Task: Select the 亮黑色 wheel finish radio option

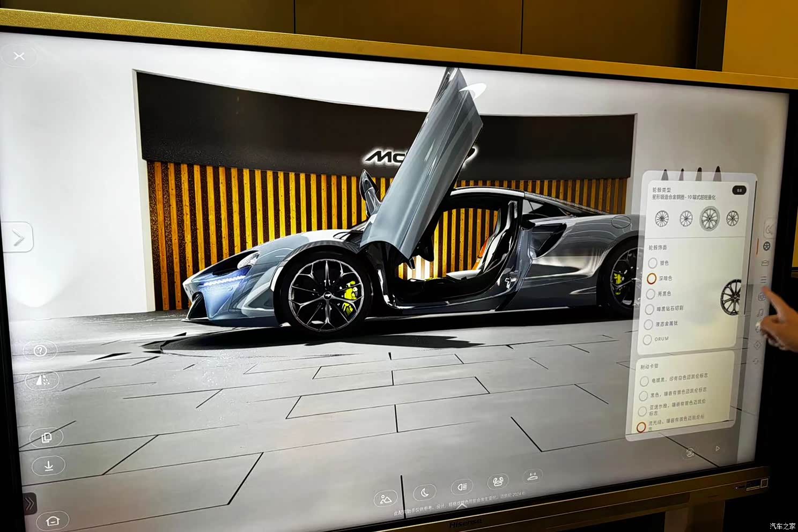Action: click(651, 294)
